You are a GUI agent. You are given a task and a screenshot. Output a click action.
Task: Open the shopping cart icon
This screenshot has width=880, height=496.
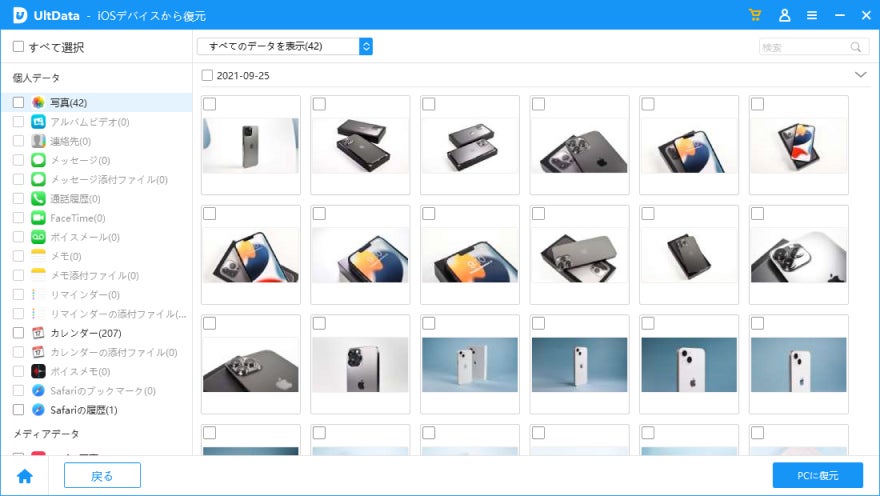click(755, 15)
